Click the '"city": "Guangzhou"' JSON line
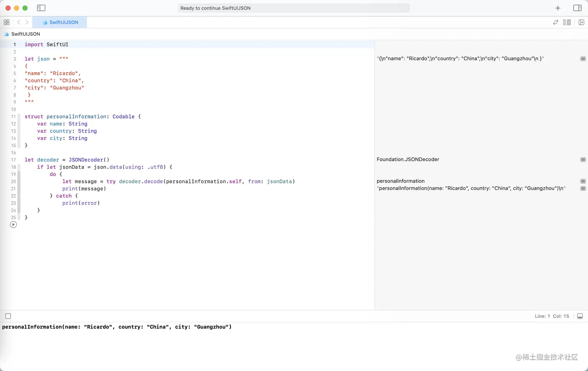The height and width of the screenshot is (371, 588). pyautogui.click(x=54, y=88)
